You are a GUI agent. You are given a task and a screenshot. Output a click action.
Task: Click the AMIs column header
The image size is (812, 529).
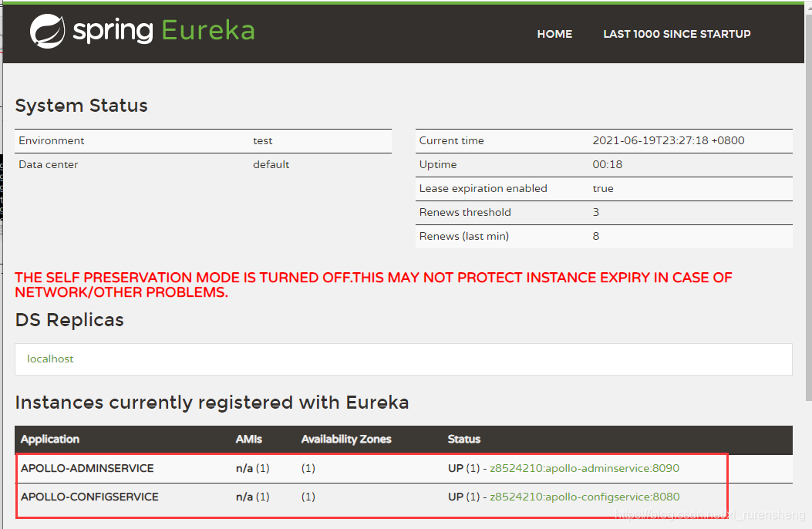249,440
